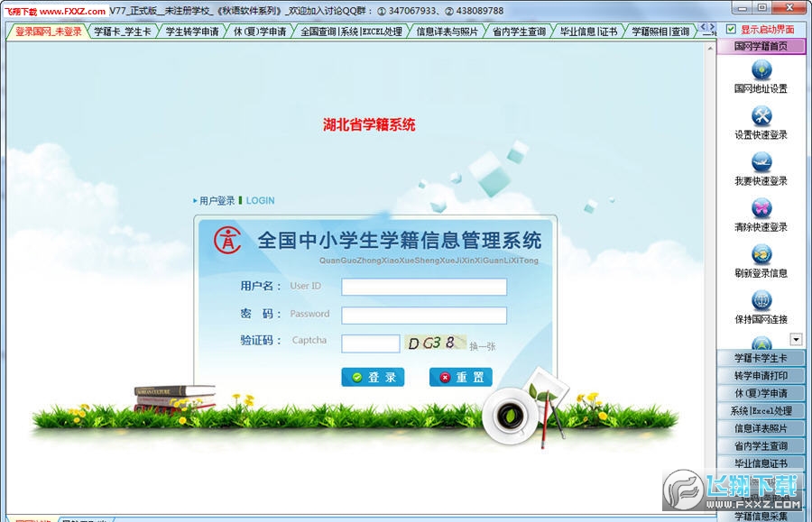Expand the sidebar icon list down arrow
This screenshot has height=522, width=812.
(x=796, y=339)
